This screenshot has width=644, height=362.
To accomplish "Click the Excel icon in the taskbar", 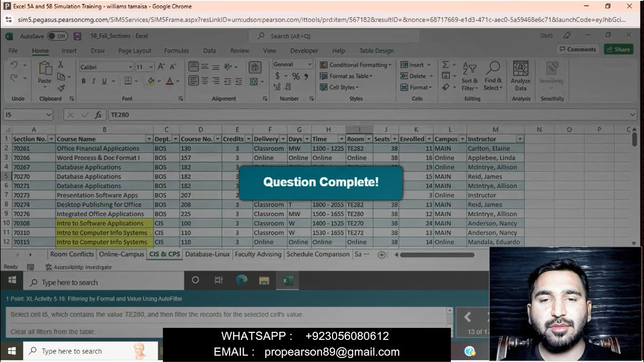I will [288, 280].
